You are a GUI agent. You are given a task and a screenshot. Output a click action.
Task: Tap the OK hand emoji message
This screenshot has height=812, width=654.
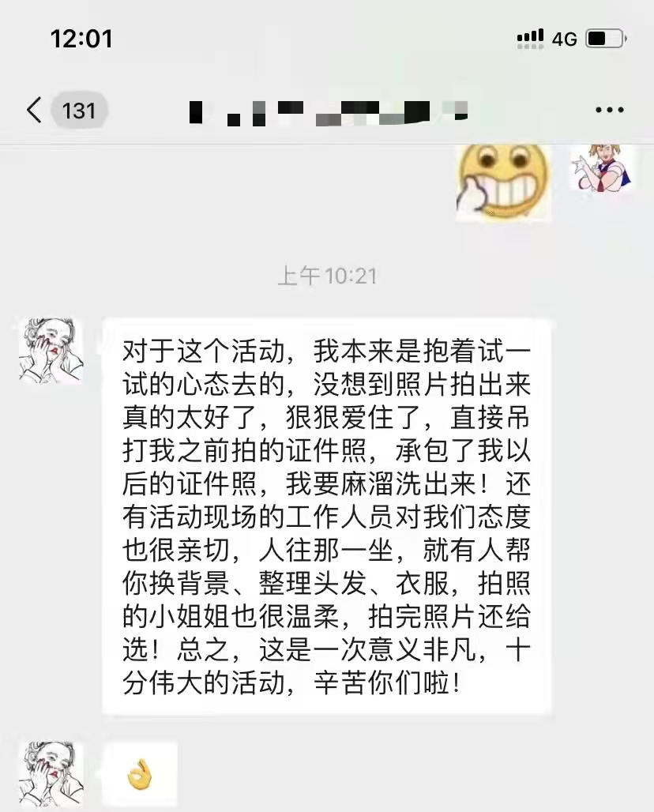coord(139,774)
